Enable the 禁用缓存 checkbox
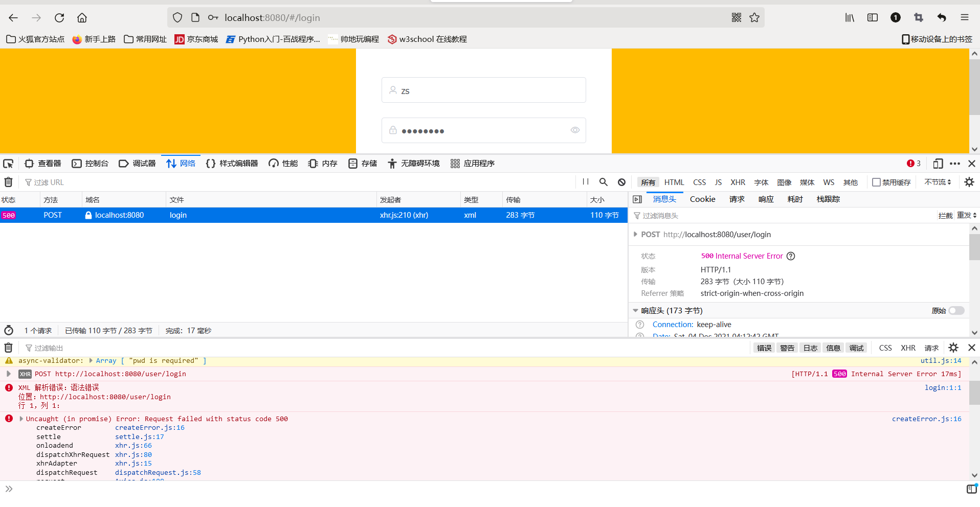This screenshot has height=507, width=980. point(876,182)
